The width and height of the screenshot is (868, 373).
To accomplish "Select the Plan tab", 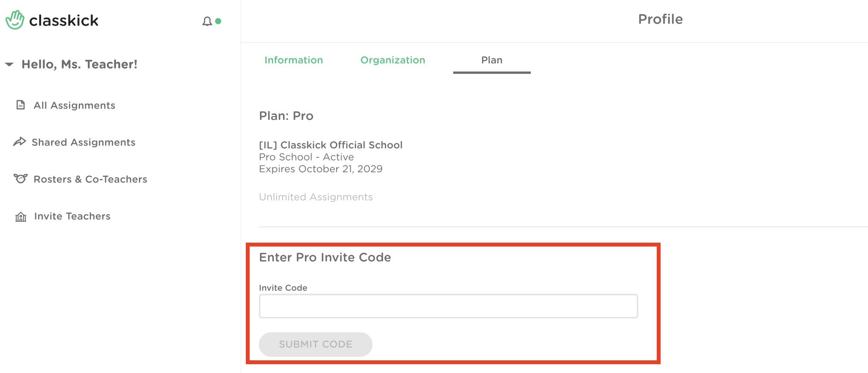I will coord(492,60).
